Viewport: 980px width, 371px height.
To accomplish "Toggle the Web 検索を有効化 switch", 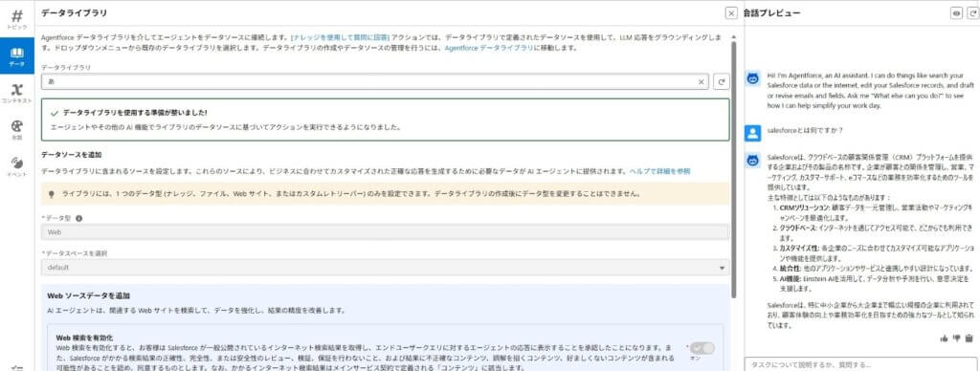I will [x=702, y=348].
